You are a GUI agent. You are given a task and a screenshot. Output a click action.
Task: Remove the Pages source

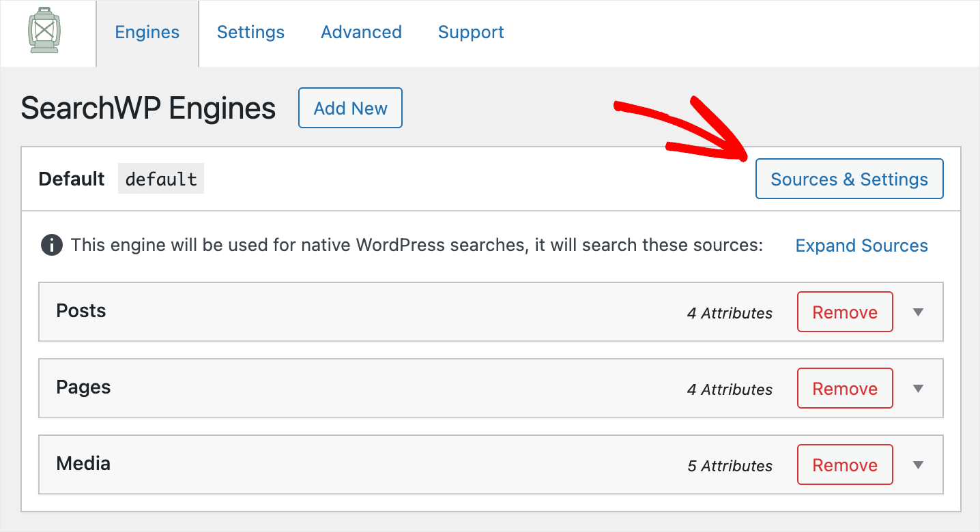[x=845, y=388]
